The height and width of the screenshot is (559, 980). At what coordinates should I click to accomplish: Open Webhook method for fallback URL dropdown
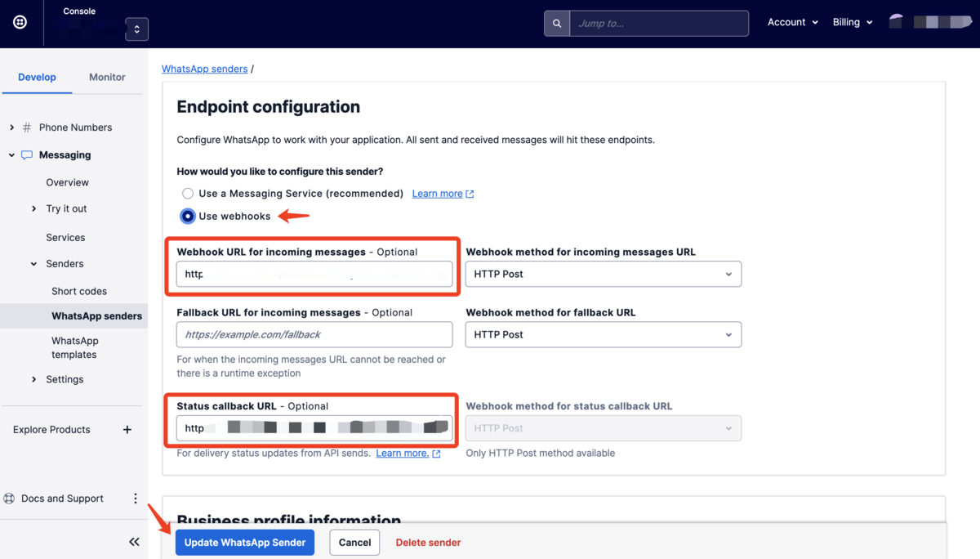click(x=604, y=335)
